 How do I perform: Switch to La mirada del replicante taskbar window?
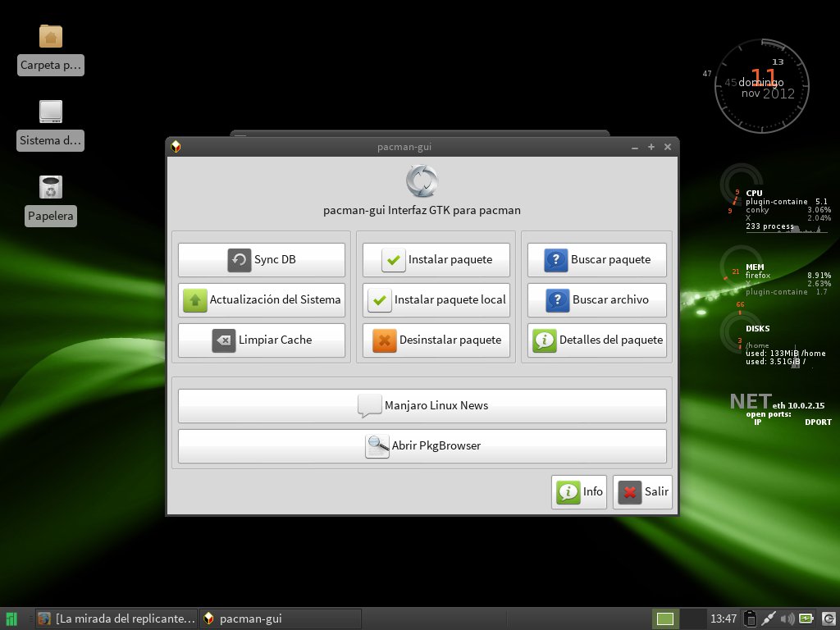click(116, 619)
